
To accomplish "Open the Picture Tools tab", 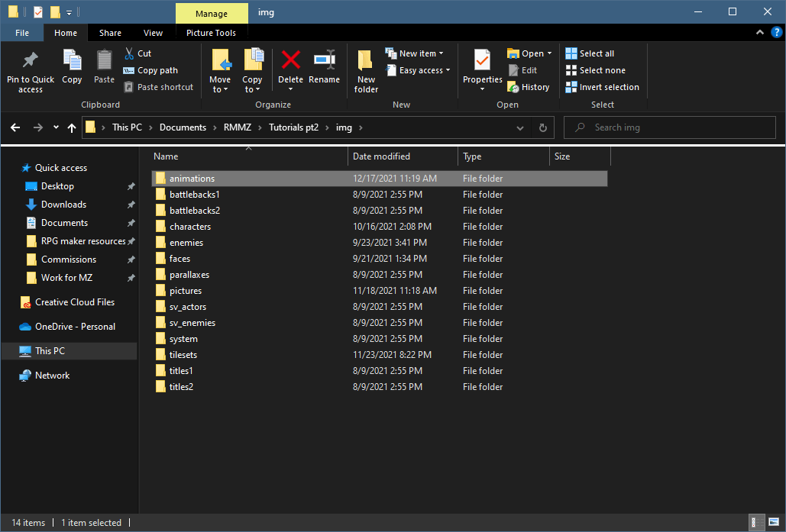I will click(211, 33).
